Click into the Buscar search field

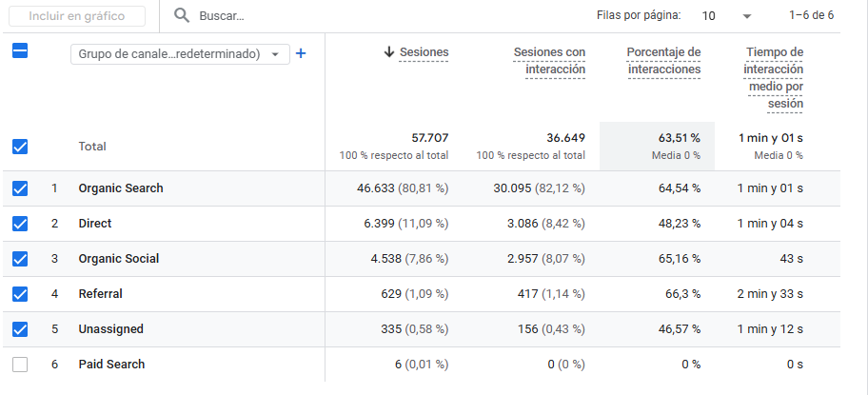[286, 16]
